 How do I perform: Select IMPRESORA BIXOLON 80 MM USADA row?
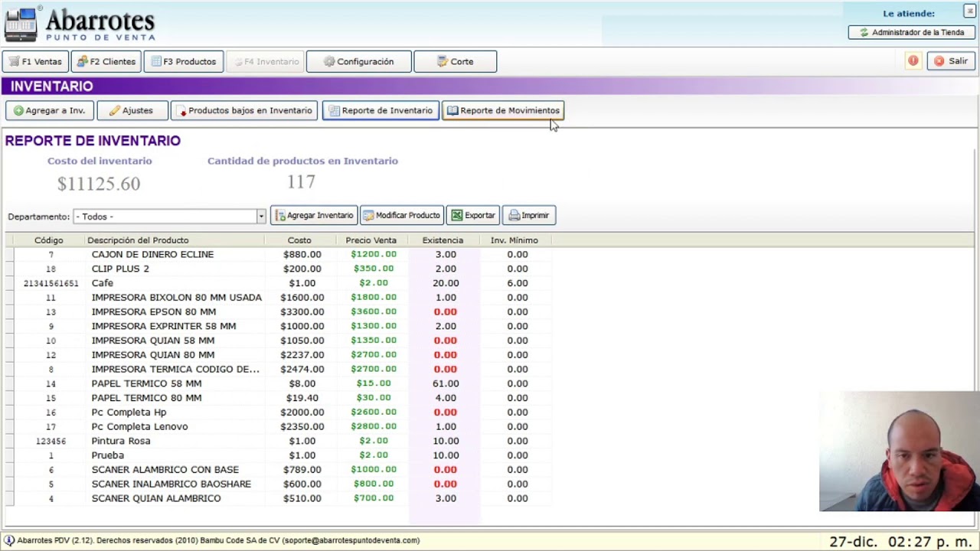[277, 297]
